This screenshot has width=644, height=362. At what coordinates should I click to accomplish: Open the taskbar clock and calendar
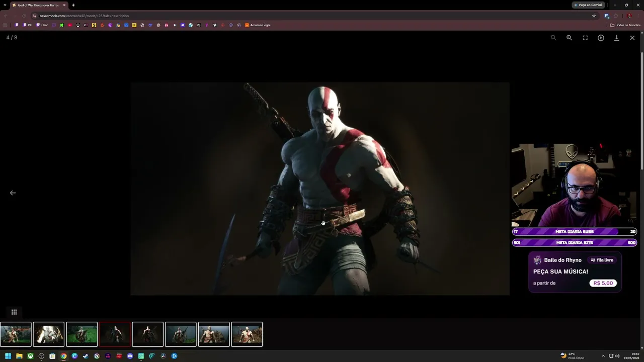[x=632, y=356]
